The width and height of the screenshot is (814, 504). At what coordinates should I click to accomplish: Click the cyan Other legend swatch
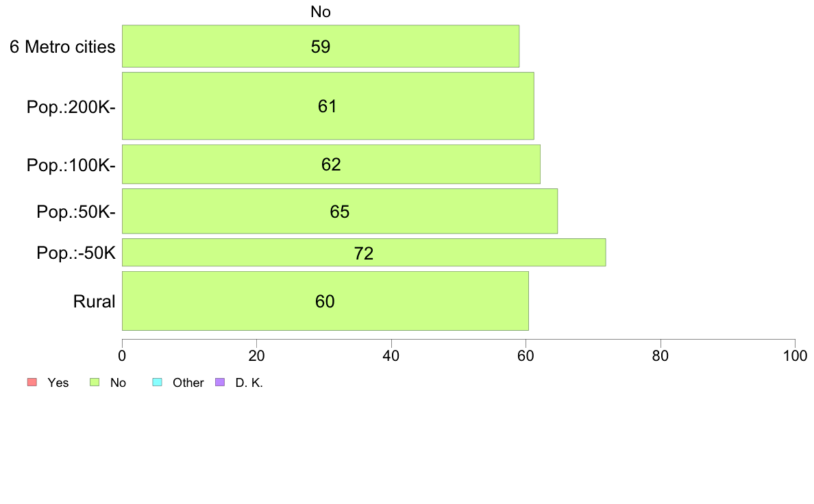pos(157,382)
